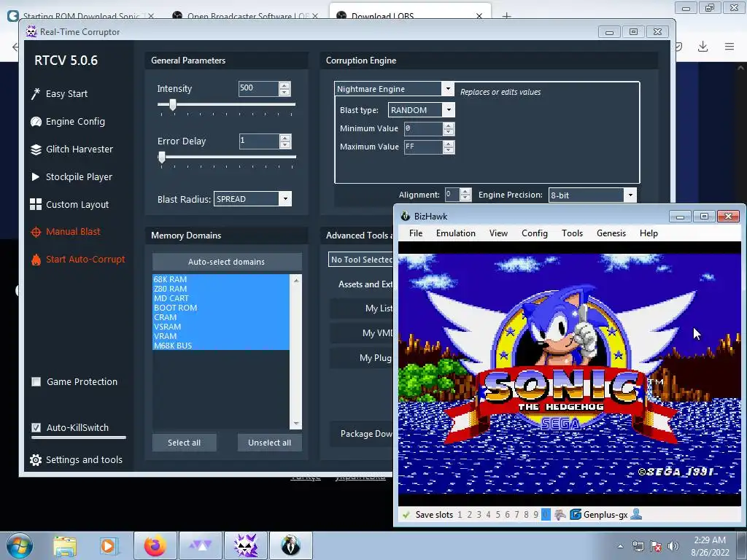Click the BizHawk title bar icon
This screenshot has height=560, width=747.
coord(406,216)
